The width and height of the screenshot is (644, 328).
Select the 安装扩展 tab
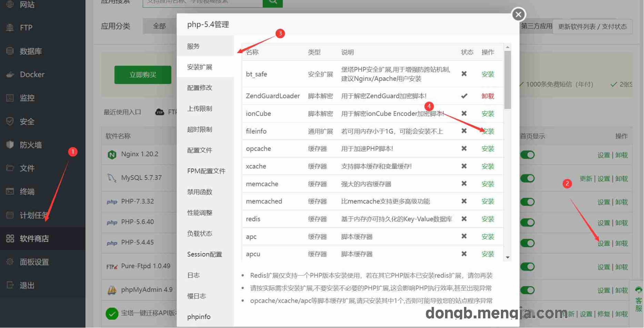coord(205,67)
